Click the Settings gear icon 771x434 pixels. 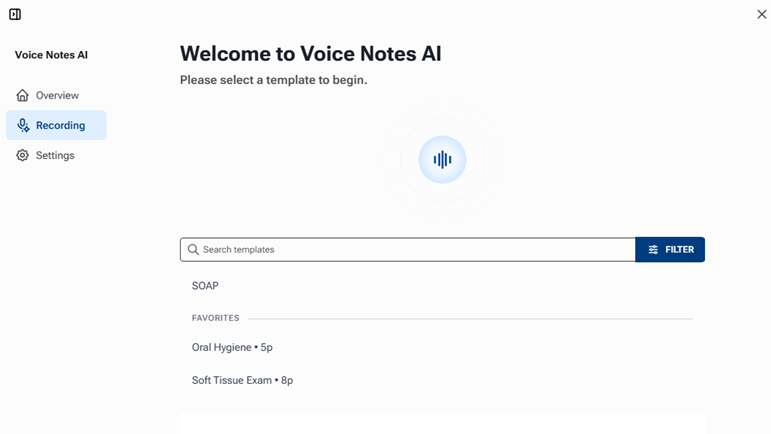[23, 155]
